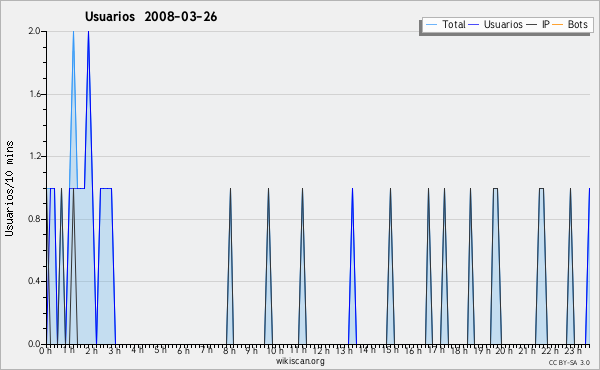The height and width of the screenshot is (370, 600).
Task: Click the '1.2' y-axis value
Action: (x=34, y=156)
